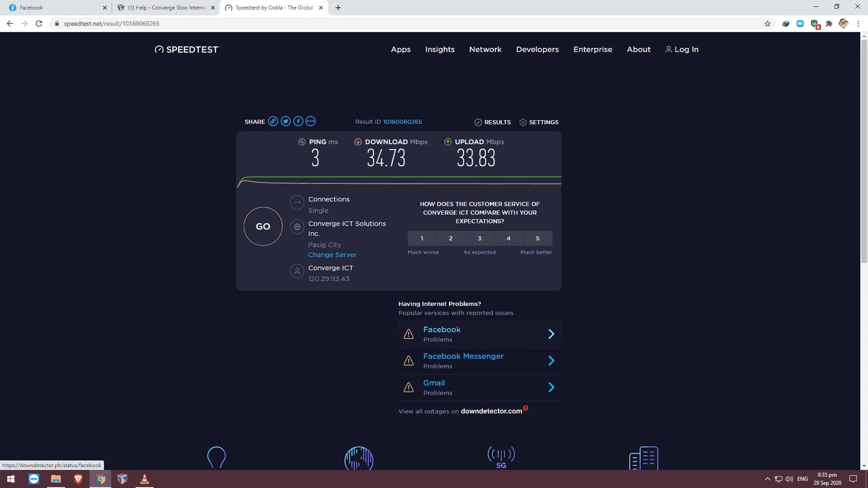The height and width of the screenshot is (488, 868).
Task: Click the Log In link
Action: click(682, 49)
